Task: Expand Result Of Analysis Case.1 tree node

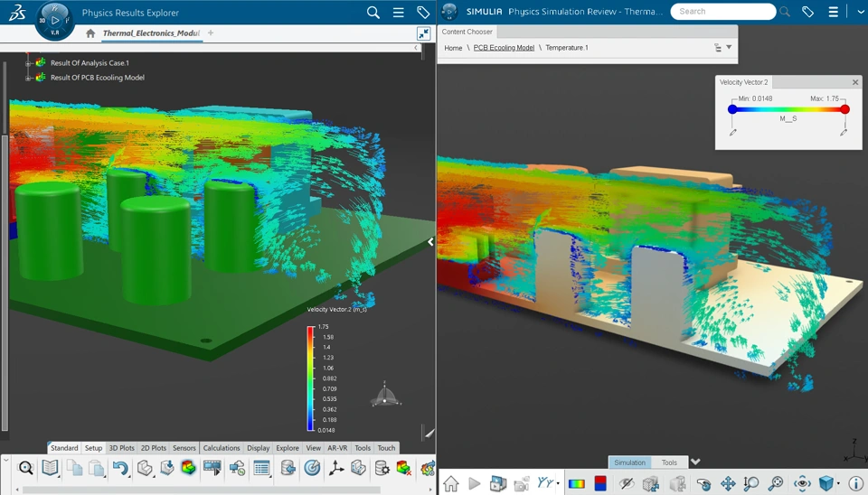Action: 28,63
